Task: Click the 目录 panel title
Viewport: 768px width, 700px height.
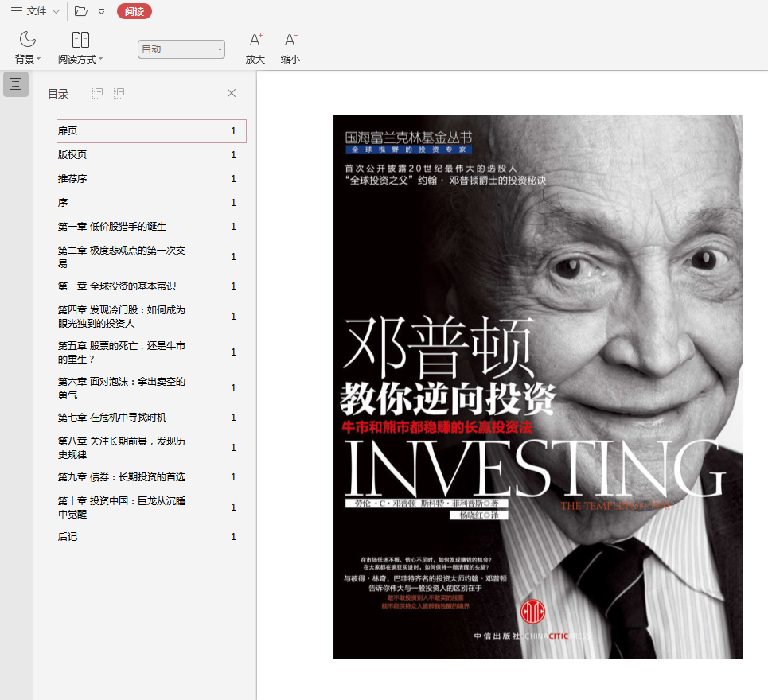Action: click(x=58, y=94)
